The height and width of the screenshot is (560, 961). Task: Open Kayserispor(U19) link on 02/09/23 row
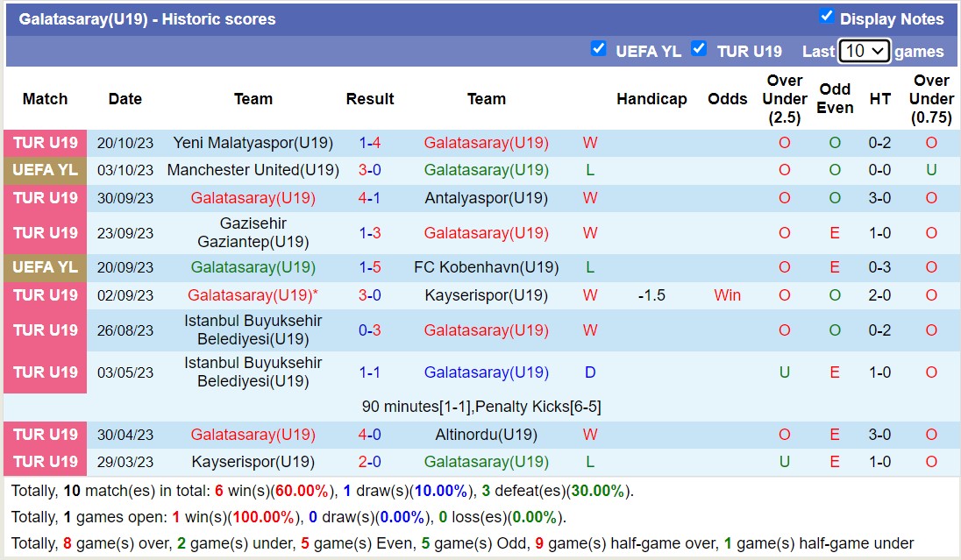486,295
